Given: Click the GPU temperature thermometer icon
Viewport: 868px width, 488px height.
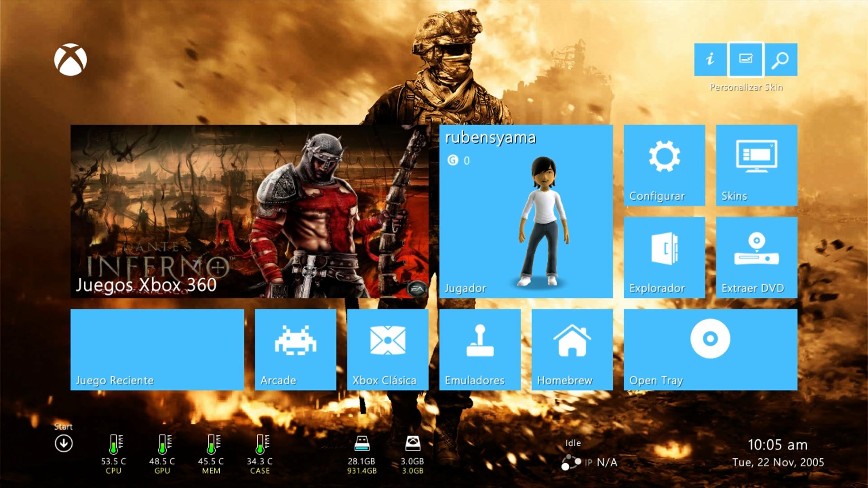Looking at the screenshot, I should (164, 444).
